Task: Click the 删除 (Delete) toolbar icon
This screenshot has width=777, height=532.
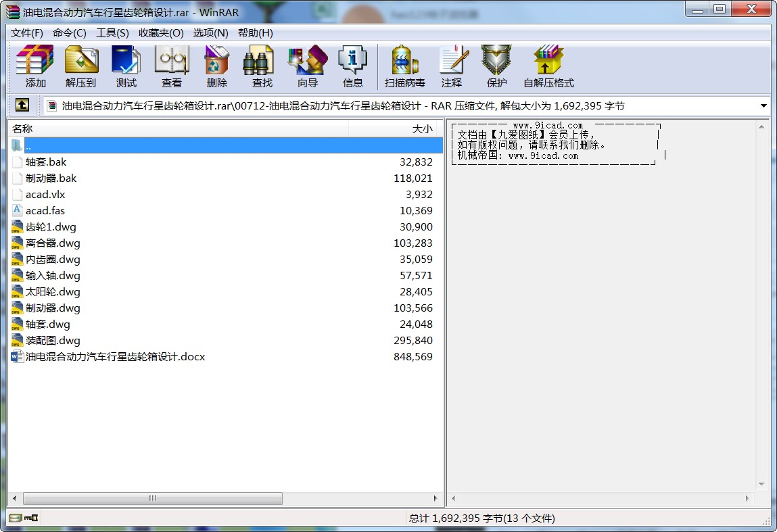Action: 216,60
